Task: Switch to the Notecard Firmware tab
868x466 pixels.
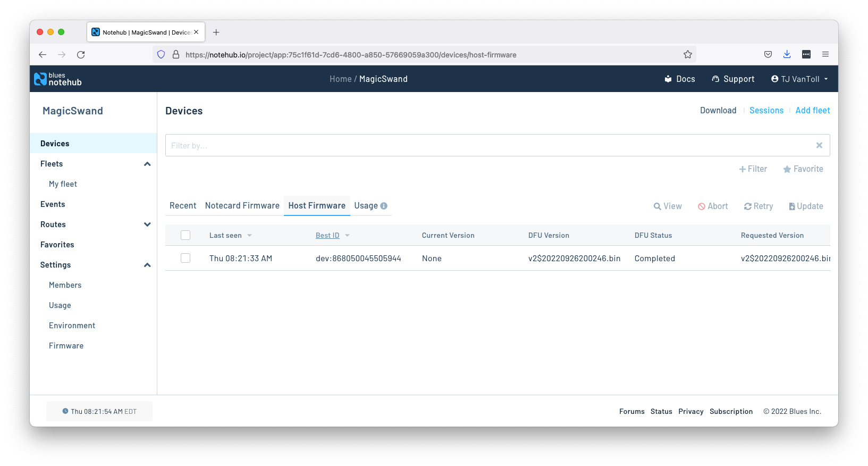Action: point(242,206)
